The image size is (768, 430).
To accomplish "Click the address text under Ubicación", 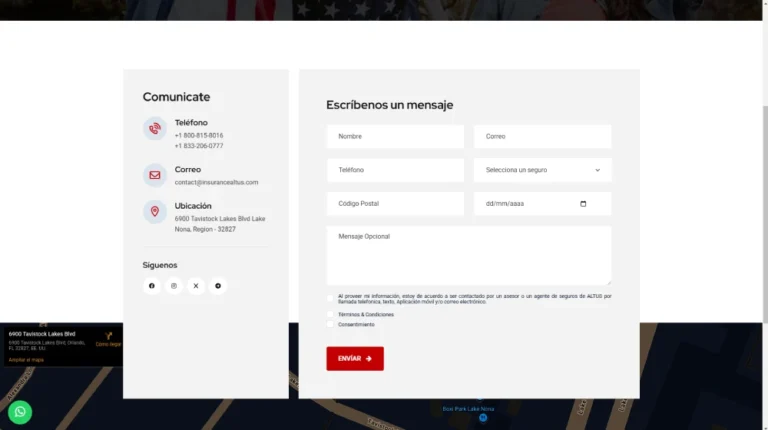I will [x=220, y=224].
